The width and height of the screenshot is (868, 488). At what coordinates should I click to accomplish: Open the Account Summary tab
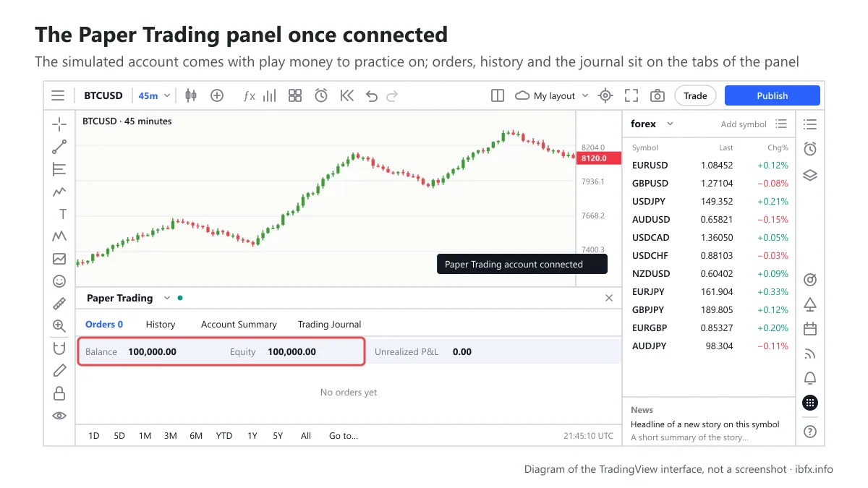(x=239, y=324)
